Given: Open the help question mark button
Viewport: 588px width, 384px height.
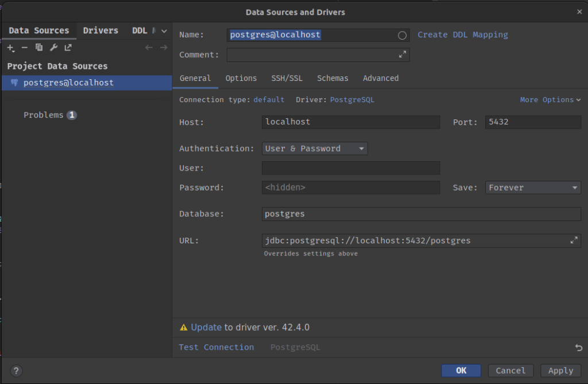Looking at the screenshot, I should 16,371.
